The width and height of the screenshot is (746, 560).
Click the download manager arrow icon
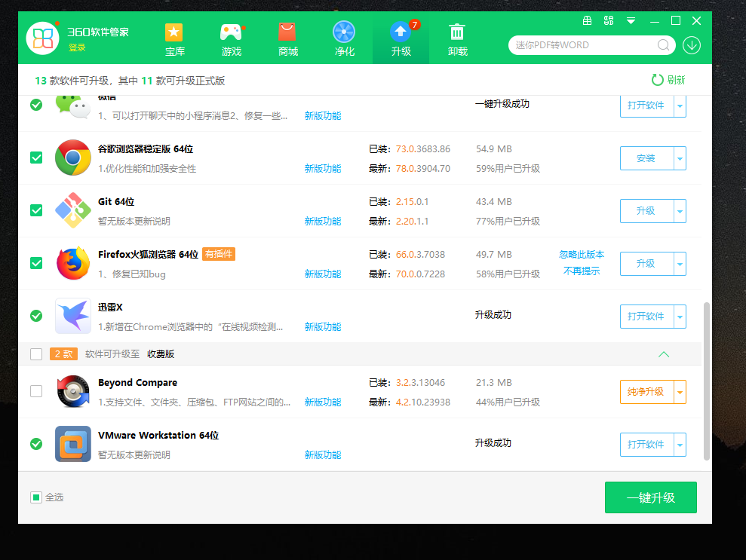coord(691,45)
